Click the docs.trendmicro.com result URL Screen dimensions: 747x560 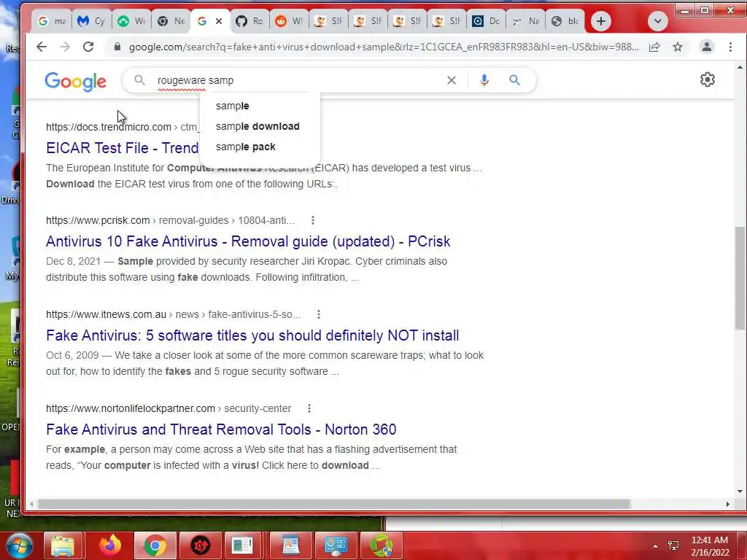pos(122,127)
